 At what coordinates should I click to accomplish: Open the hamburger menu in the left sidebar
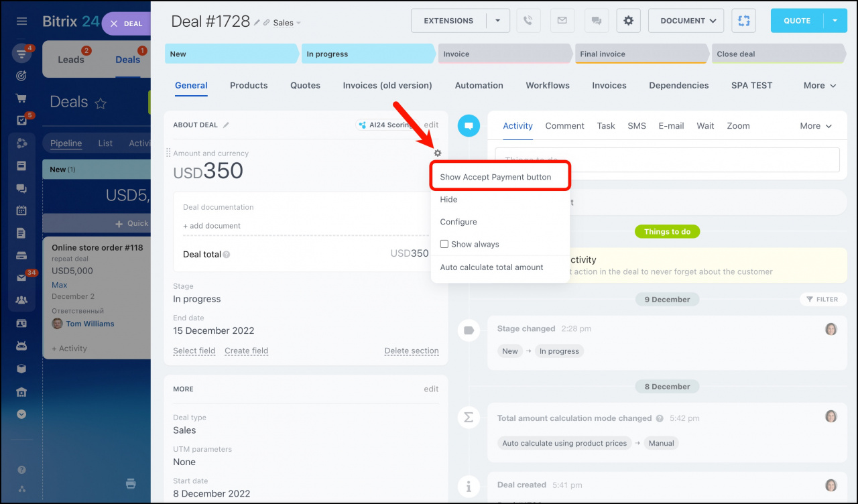click(x=21, y=21)
